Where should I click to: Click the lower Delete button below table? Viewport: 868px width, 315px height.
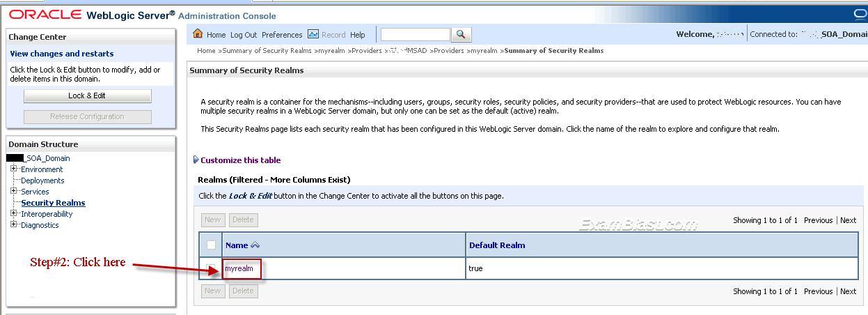coord(243,291)
